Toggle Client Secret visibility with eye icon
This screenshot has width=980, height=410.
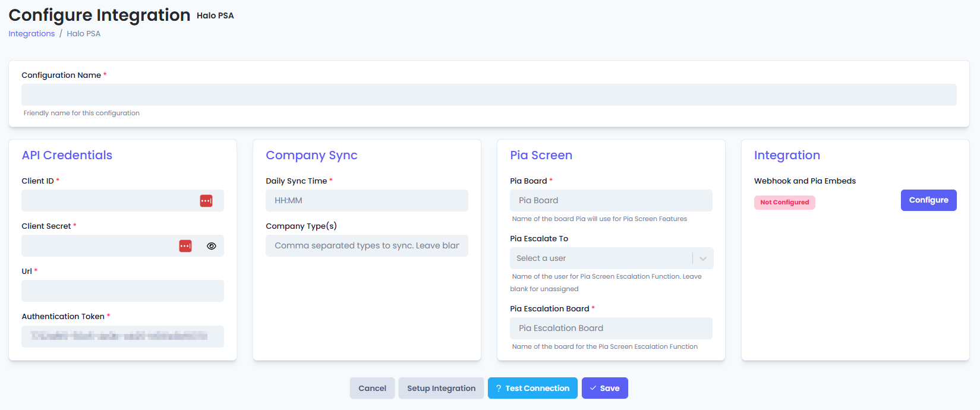(x=212, y=246)
